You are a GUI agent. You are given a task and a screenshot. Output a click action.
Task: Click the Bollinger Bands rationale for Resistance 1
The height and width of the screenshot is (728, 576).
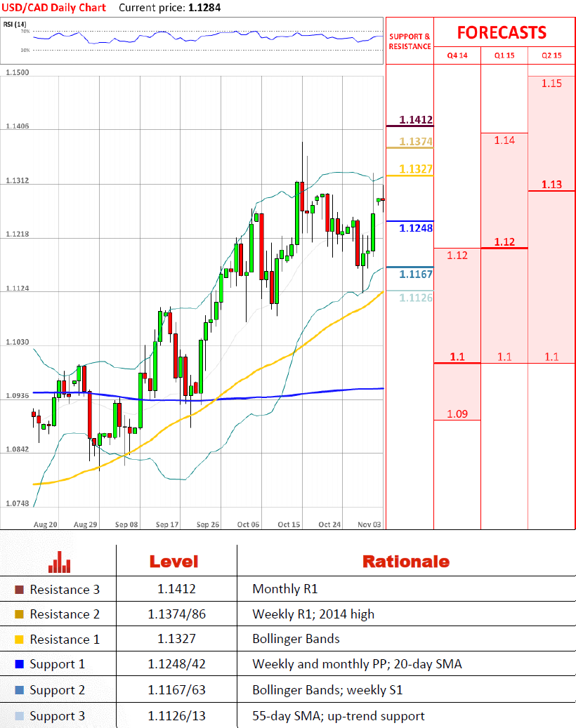(296, 639)
